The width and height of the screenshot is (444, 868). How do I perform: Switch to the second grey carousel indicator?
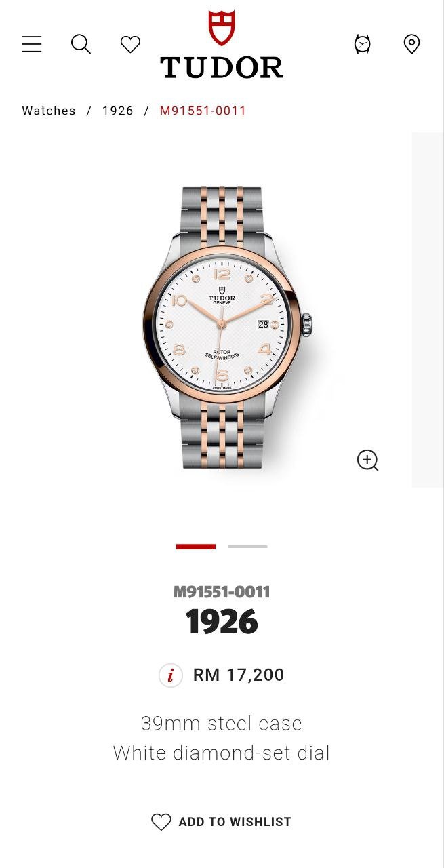[x=247, y=546]
